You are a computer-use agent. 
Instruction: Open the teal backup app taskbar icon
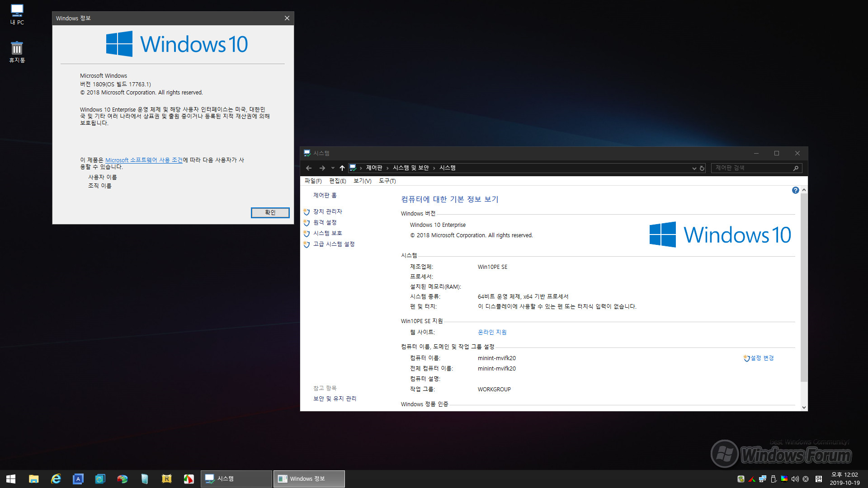(x=100, y=479)
